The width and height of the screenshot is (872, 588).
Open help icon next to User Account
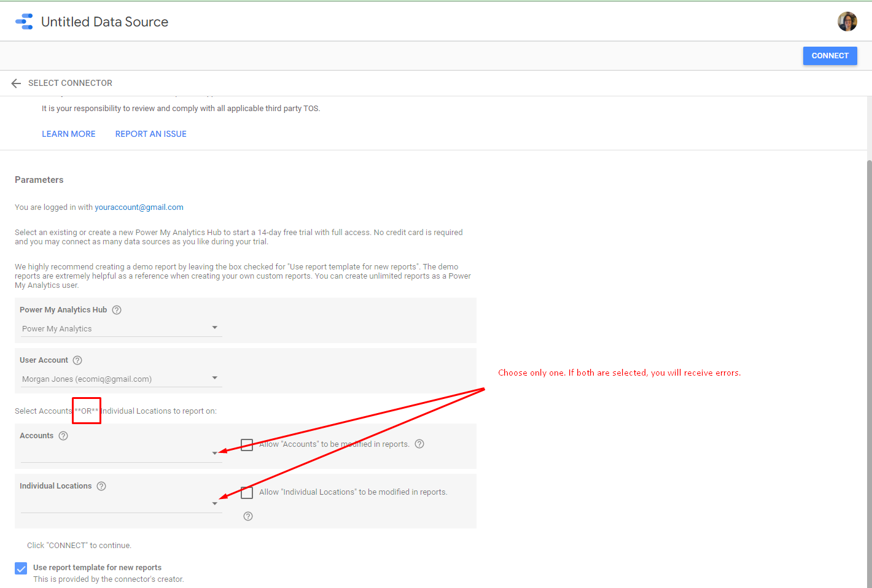tap(77, 360)
